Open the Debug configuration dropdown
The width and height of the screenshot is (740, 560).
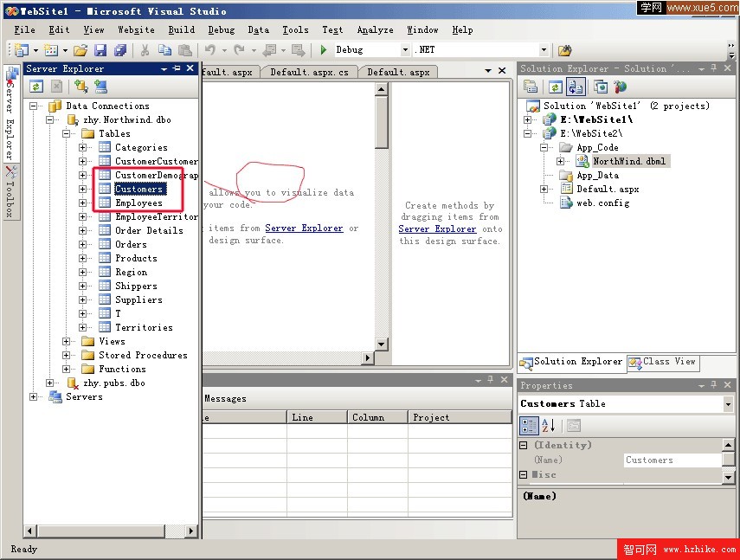(405, 49)
